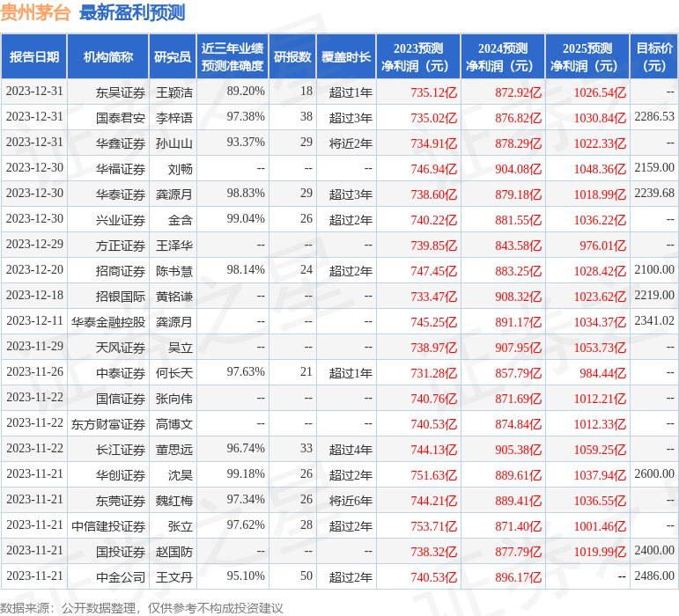The image size is (679, 616).
Task: Click the 研究员 column header
Action: (173, 56)
